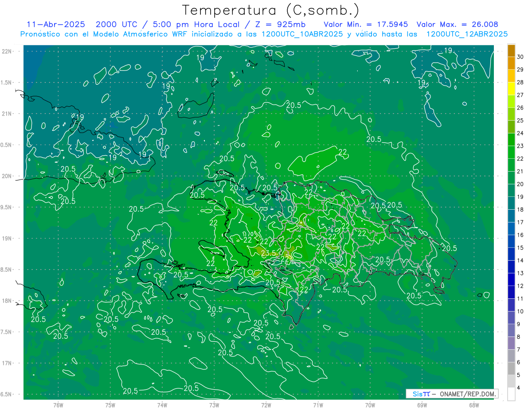The height and width of the screenshot is (411, 532).
Task: Click the title "Temperatura (C,somb.)"
Action: [271, 10]
